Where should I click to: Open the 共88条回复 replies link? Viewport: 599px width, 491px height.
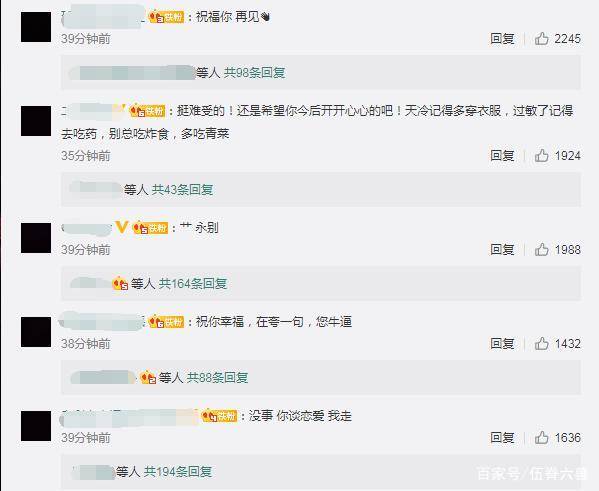point(217,378)
